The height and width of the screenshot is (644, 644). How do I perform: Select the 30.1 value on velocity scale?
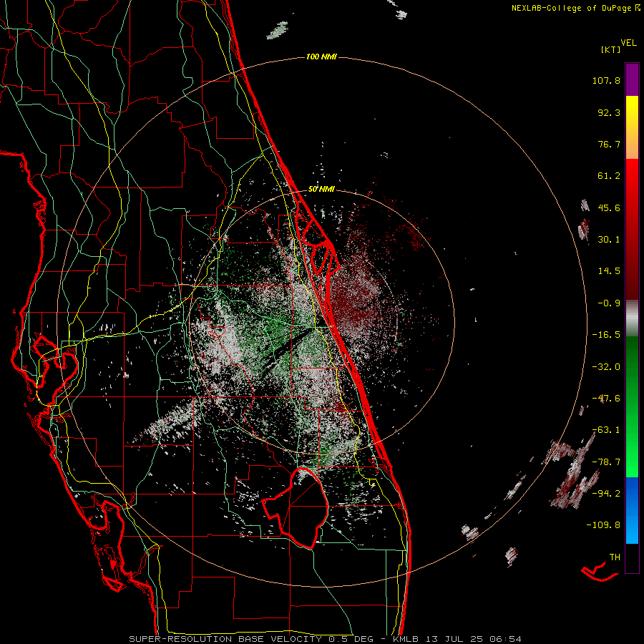pos(609,240)
